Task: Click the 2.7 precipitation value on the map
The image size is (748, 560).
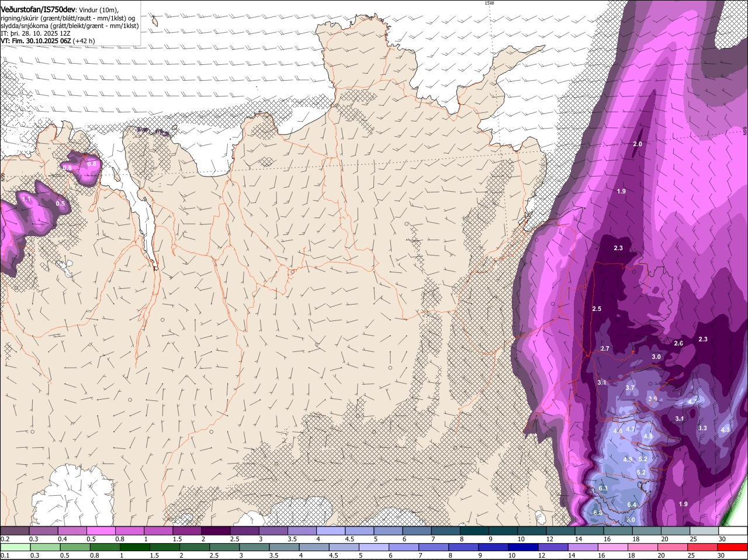Action: pos(605,348)
